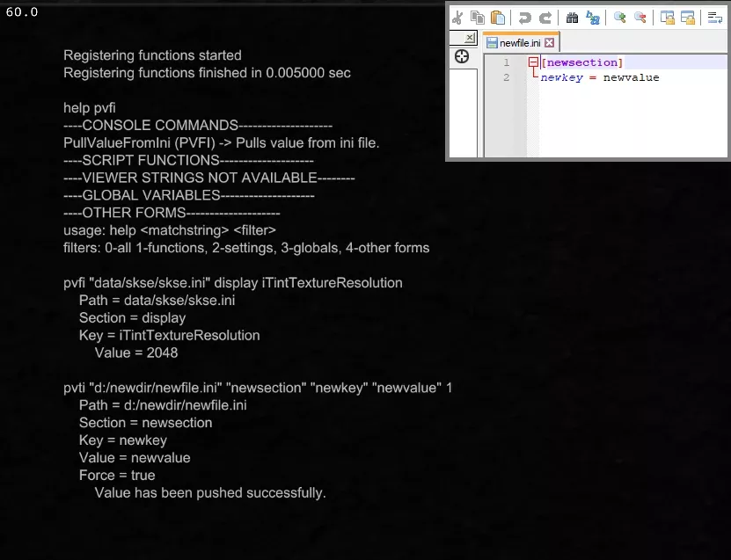The width and height of the screenshot is (731, 560).
Task: Click the save disk icon on newfile.ini tab
Action: click(492, 43)
